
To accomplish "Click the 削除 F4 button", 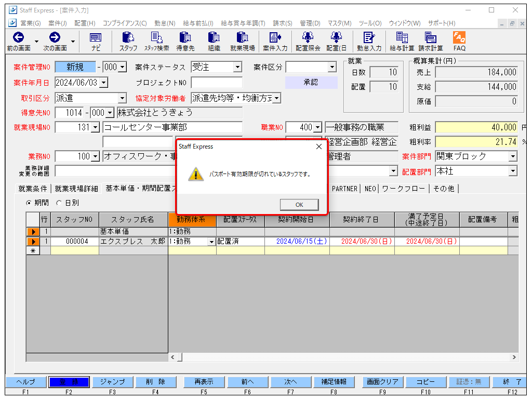I will (156, 382).
